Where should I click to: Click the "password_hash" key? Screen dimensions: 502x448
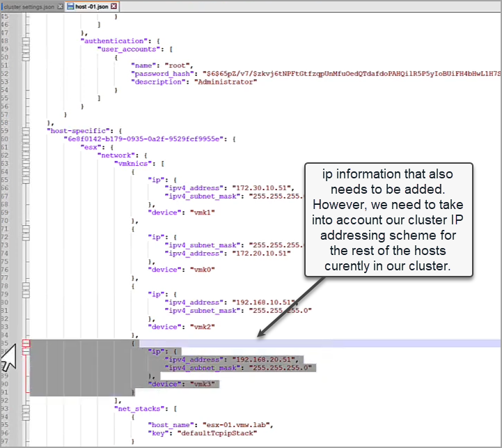162,74
